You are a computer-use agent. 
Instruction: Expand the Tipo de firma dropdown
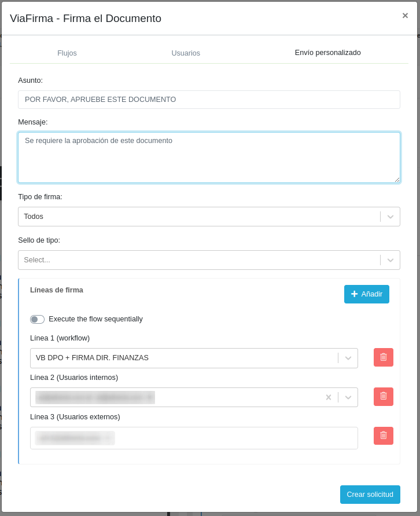pos(390,217)
